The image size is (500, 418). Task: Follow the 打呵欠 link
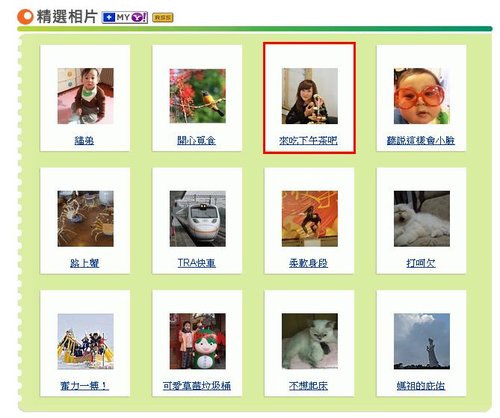tap(421, 263)
